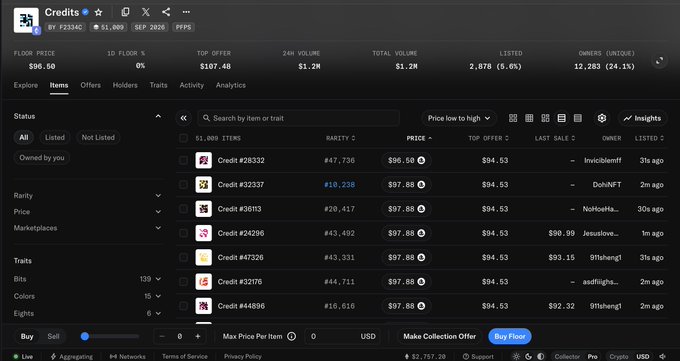Sort by the Rarity column header
This screenshot has height=361, width=680.
coord(340,138)
